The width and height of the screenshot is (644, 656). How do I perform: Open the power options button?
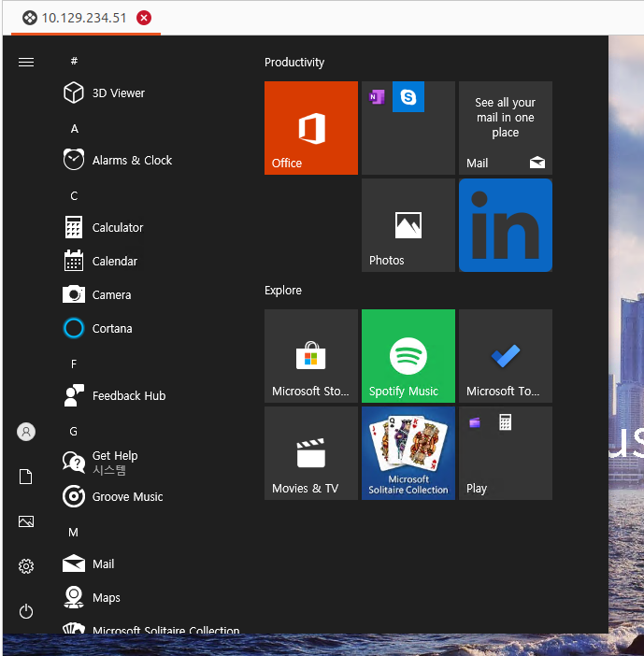click(x=26, y=611)
